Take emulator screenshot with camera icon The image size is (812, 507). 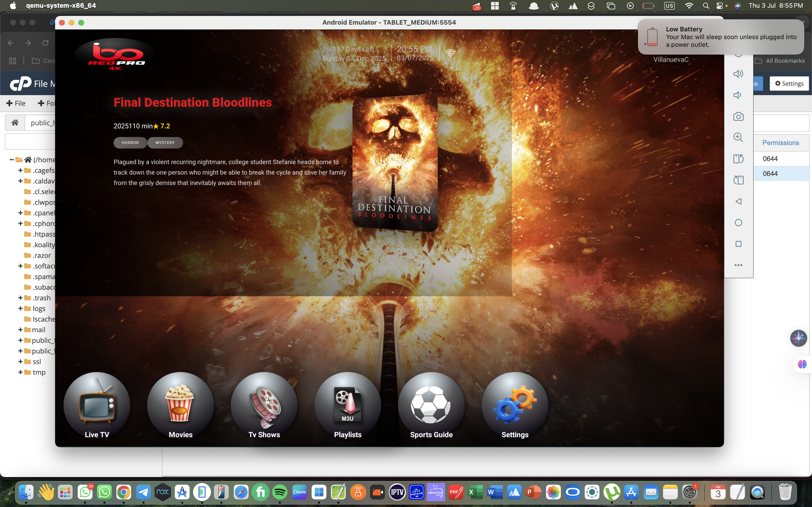click(738, 116)
